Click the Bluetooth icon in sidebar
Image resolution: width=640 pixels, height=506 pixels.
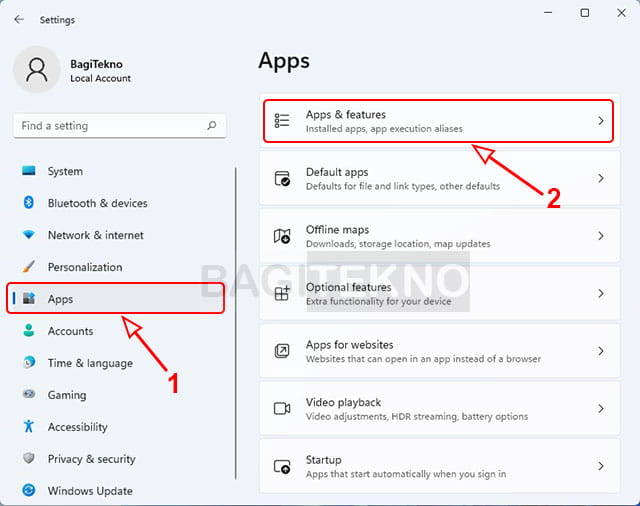29,202
